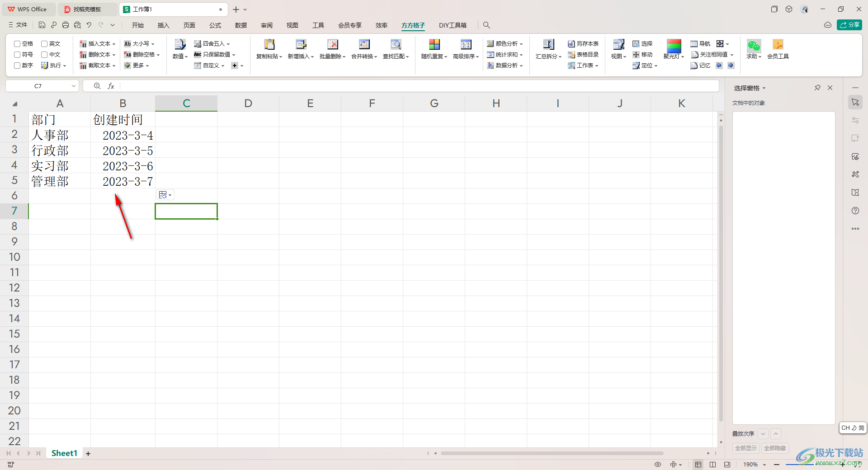Select the Sheet1 tab
The image size is (868, 470).
(x=64, y=453)
